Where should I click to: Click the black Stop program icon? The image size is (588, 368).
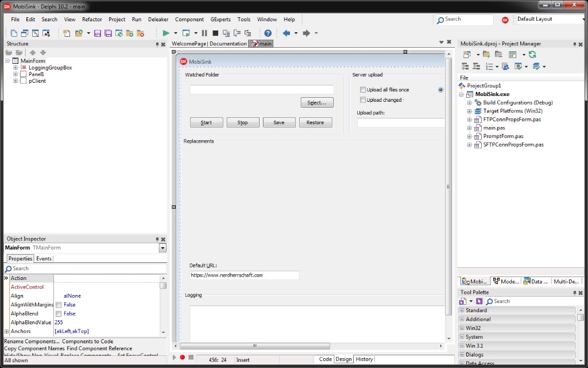tap(215, 33)
